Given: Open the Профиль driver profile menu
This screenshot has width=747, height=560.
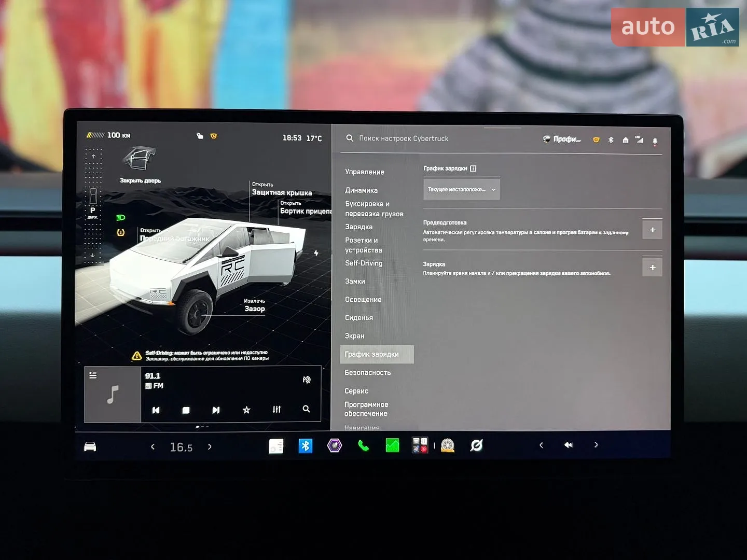Looking at the screenshot, I should pyautogui.click(x=562, y=139).
